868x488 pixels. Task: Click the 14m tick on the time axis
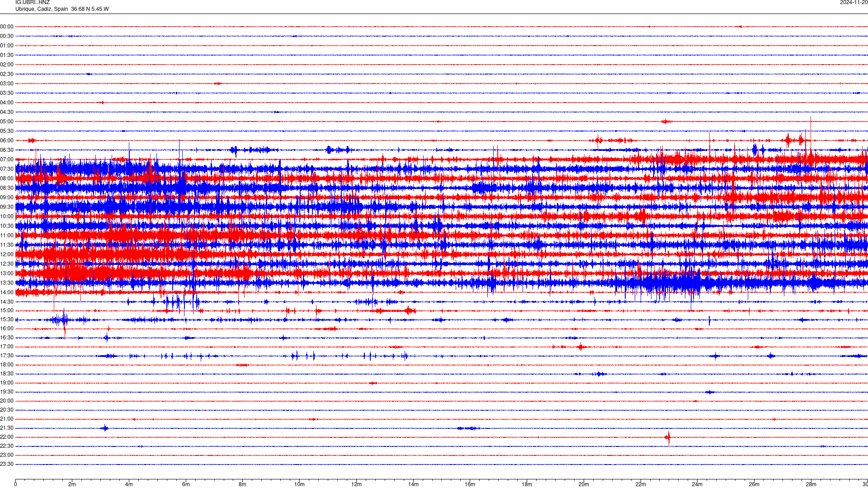(x=413, y=484)
